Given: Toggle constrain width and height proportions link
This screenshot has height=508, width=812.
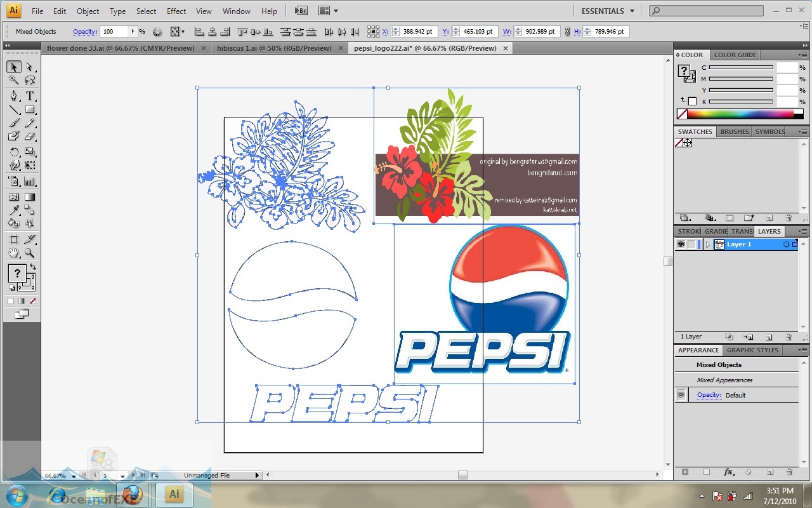Looking at the screenshot, I should pyautogui.click(x=568, y=31).
